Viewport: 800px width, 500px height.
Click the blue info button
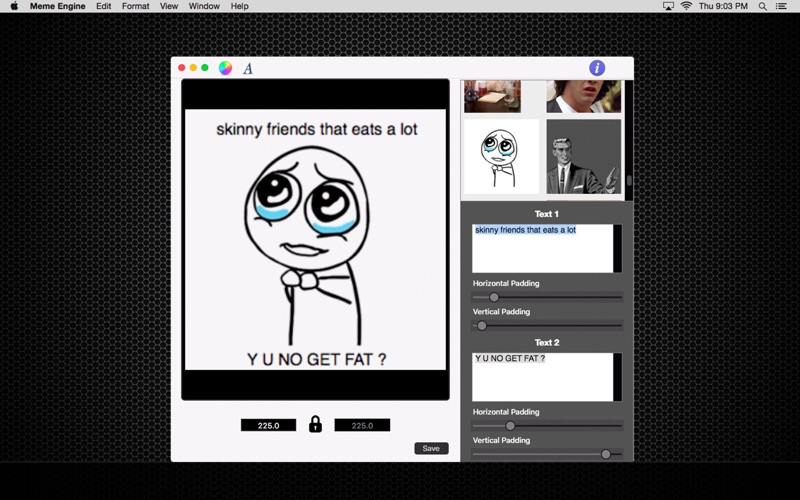pyautogui.click(x=597, y=68)
